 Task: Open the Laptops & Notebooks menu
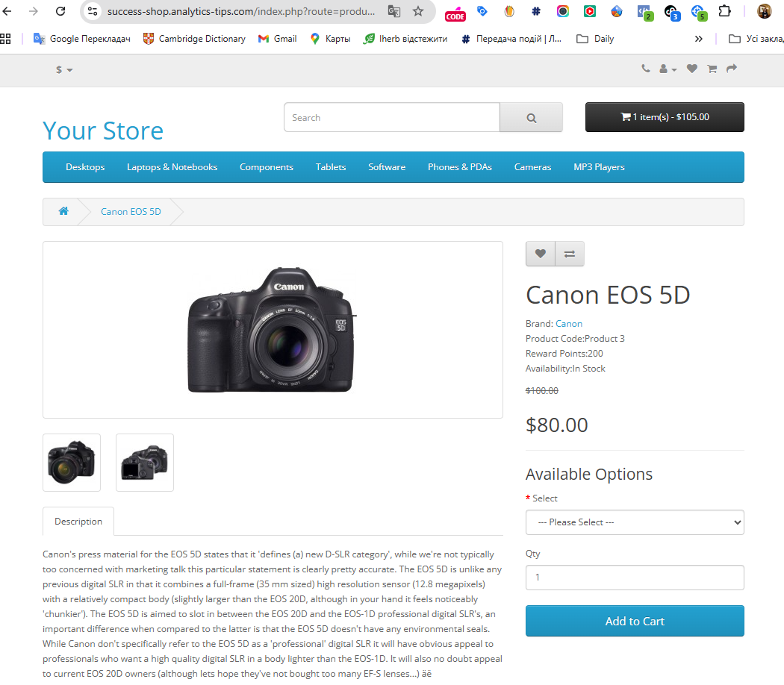tap(172, 167)
